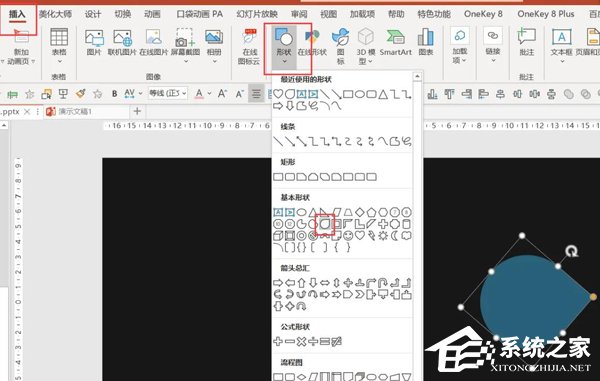600x381 pixels.
Task: Select the isosceles triangle in recent shapes
Action: (383, 94)
